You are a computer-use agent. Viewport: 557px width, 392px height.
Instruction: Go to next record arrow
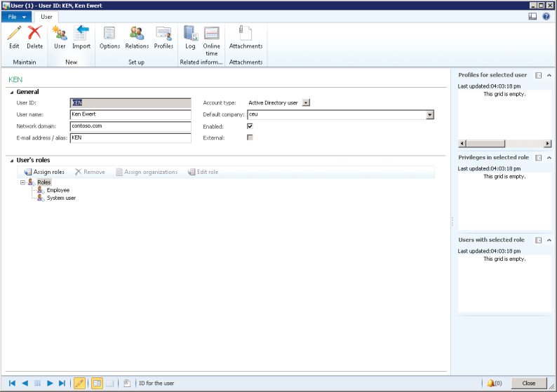click(50, 383)
